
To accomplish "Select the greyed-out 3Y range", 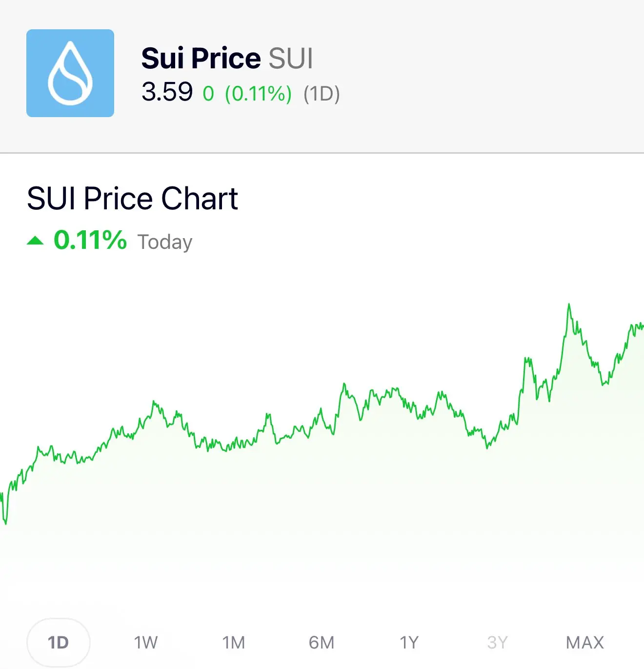I will [x=497, y=642].
